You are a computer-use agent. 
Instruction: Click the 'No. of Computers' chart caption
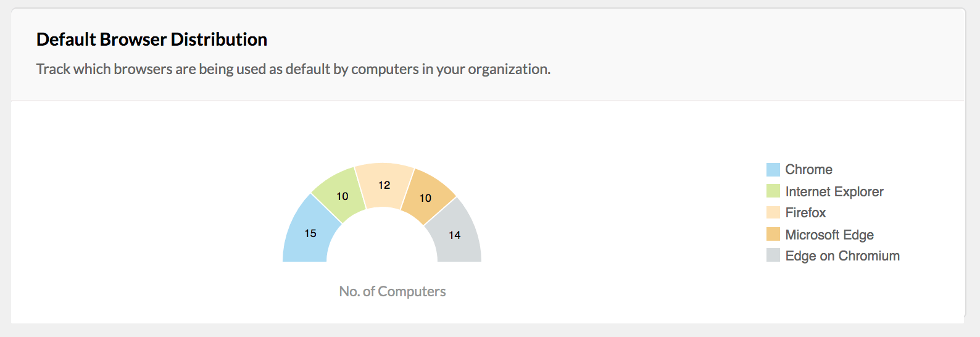(x=392, y=291)
